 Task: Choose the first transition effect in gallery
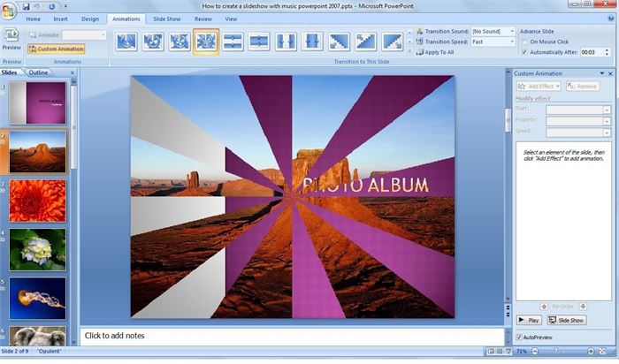126,41
